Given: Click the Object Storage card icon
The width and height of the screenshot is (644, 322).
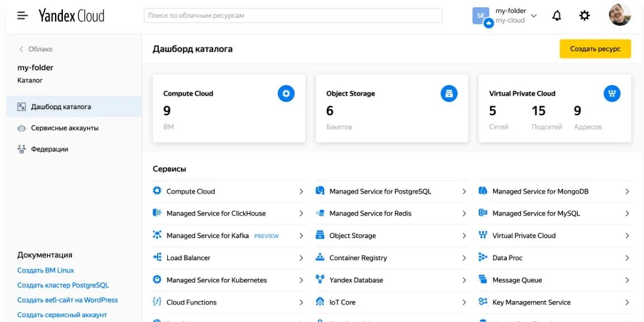Looking at the screenshot, I should pos(449,94).
